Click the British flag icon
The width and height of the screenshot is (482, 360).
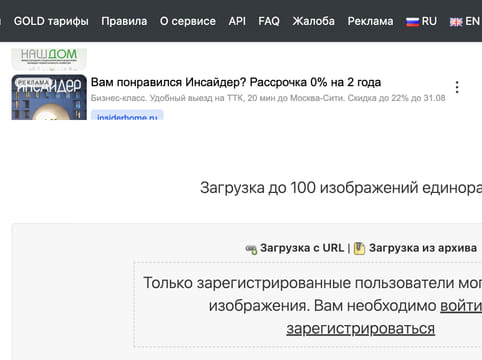point(456,22)
